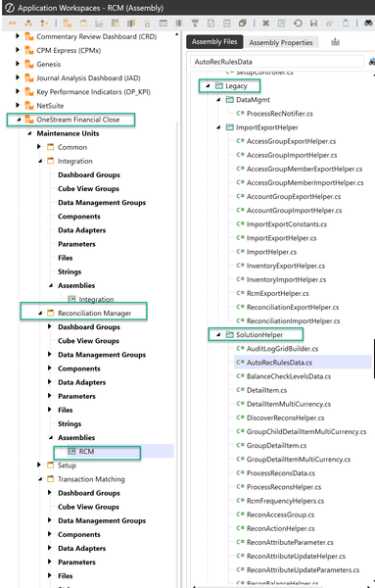This screenshot has height=588, width=375.
Task: Switch to Assembly Properties tab
Action: coord(281,42)
